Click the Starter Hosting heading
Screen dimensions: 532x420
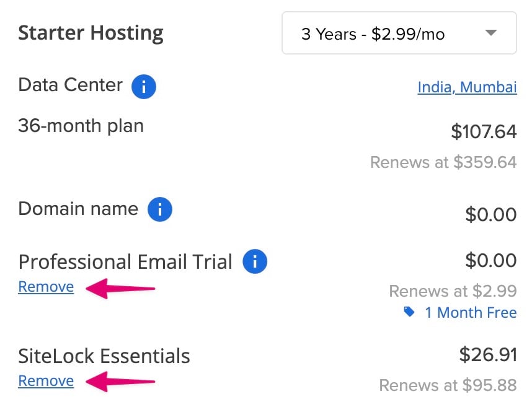(x=91, y=33)
